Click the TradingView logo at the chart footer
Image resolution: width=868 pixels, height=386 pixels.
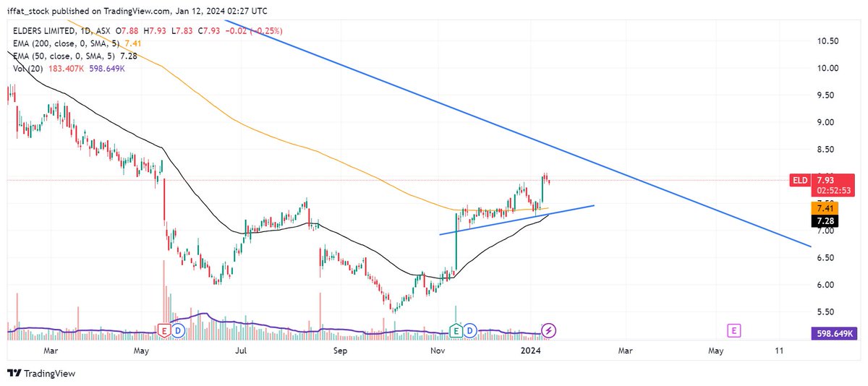coord(41,374)
